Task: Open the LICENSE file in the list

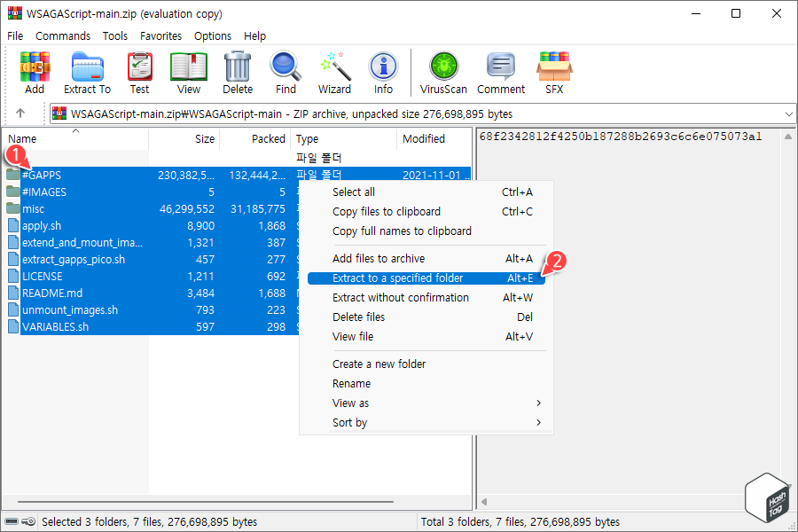Action: pyautogui.click(x=41, y=276)
